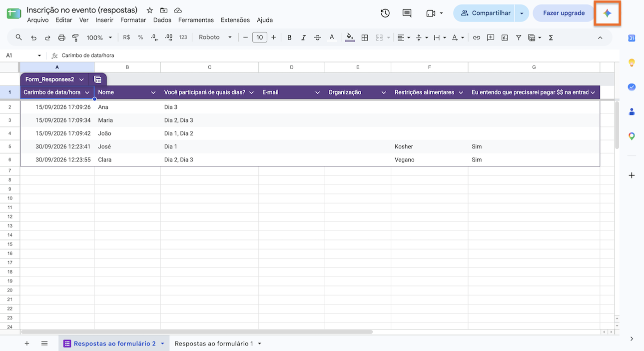Decrease decimal places
Screen dimensions: 644x351
[x=154, y=37]
